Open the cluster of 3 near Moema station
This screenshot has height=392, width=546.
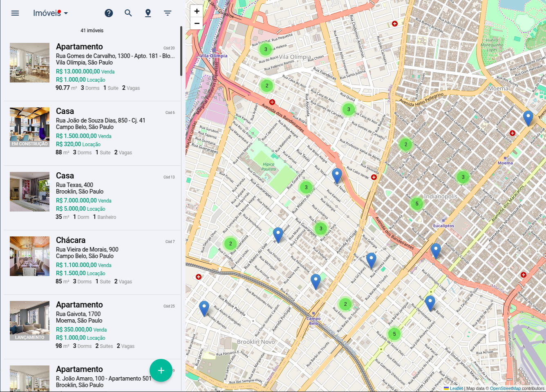coord(463,177)
